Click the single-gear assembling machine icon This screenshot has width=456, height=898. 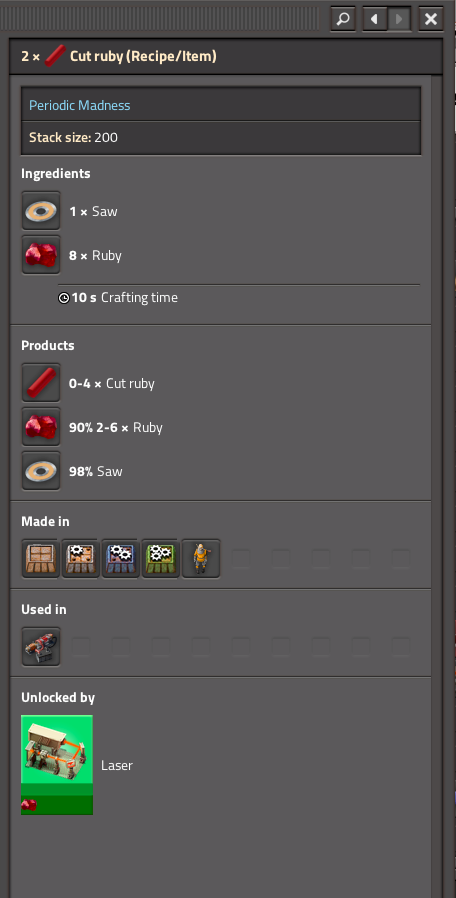coord(81,558)
